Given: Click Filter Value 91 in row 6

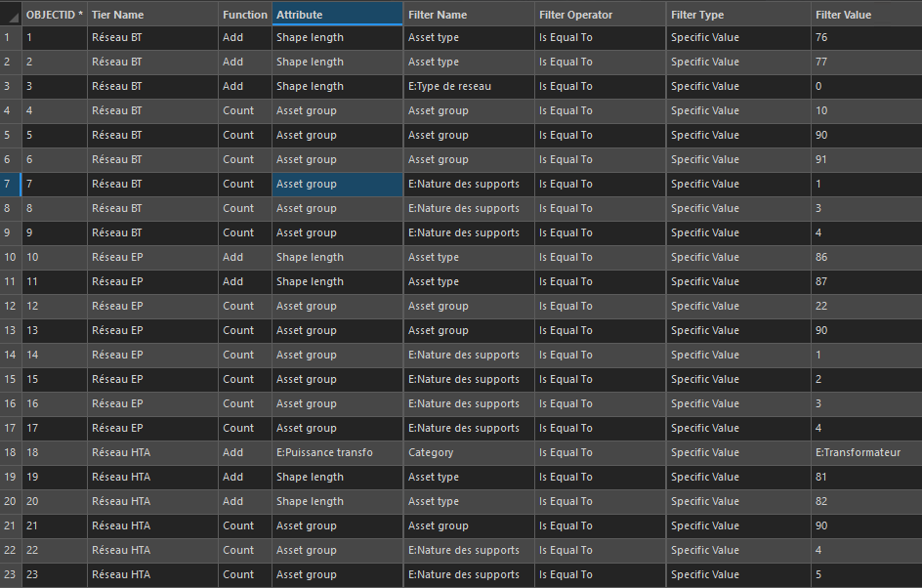Looking at the screenshot, I should pos(866,159).
